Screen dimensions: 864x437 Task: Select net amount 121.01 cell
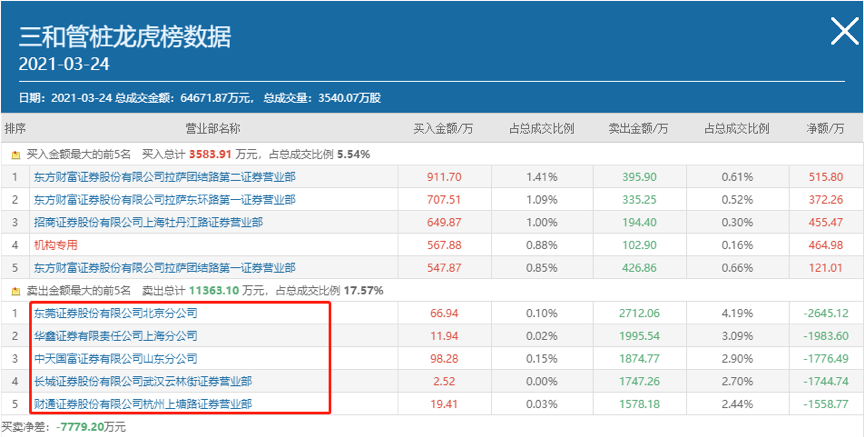pyautogui.click(x=825, y=268)
